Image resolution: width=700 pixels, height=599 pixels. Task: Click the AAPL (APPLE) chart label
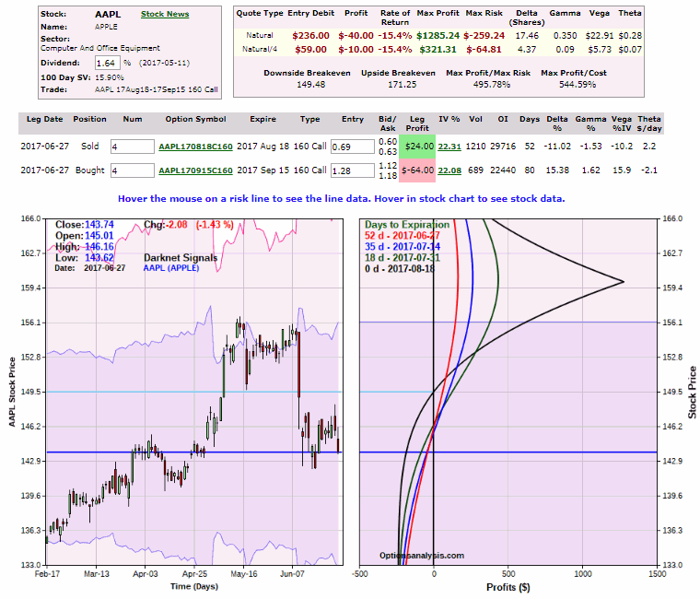(x=171, y=268)
